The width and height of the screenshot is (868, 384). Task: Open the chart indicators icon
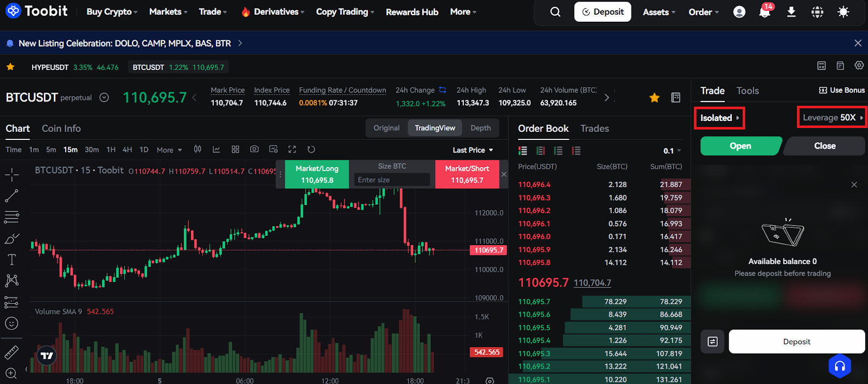point(216,149)
